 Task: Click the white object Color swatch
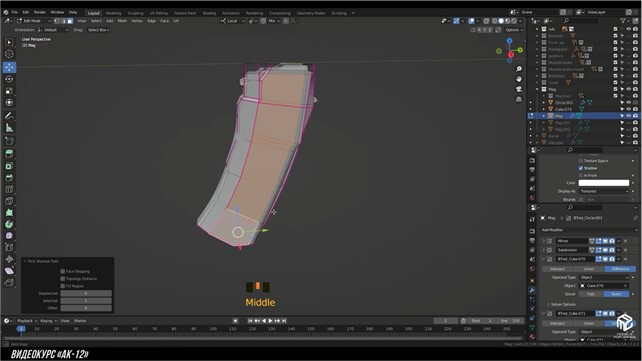604,183
